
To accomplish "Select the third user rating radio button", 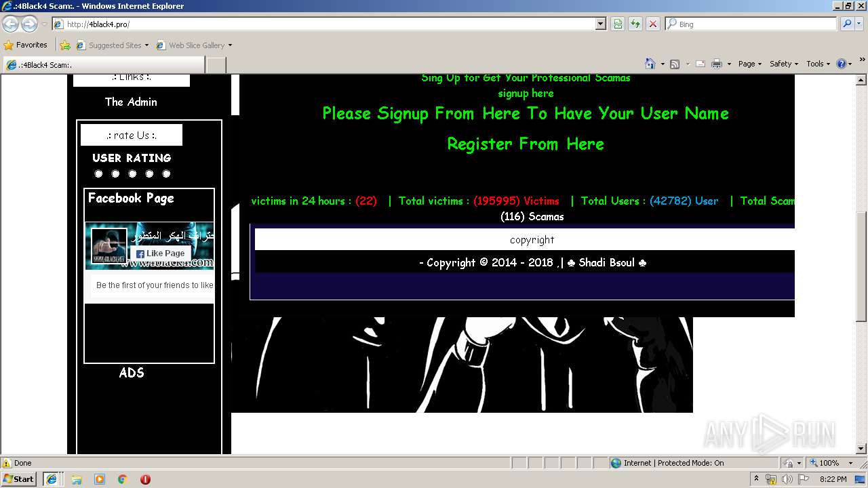I will tap(132, 174).
